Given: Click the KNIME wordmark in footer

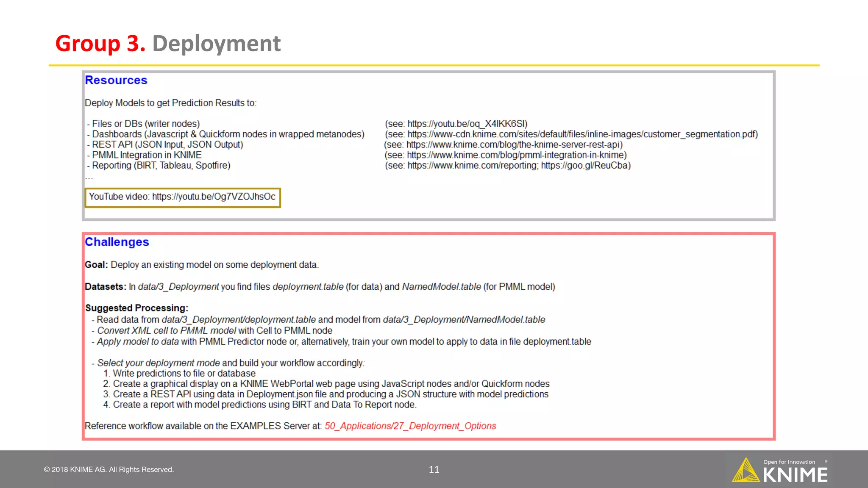Looking at the screenshot, I should pos(795,475).
